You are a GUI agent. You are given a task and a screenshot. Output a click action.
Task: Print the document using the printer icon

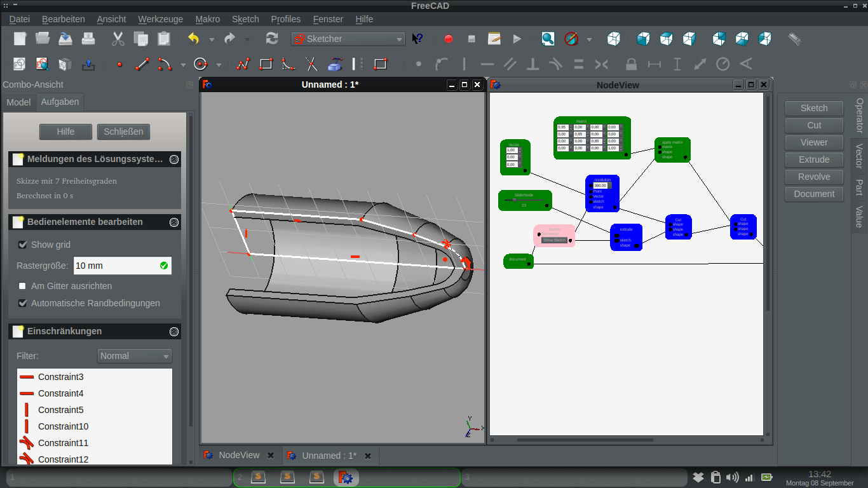coord(88,39)
